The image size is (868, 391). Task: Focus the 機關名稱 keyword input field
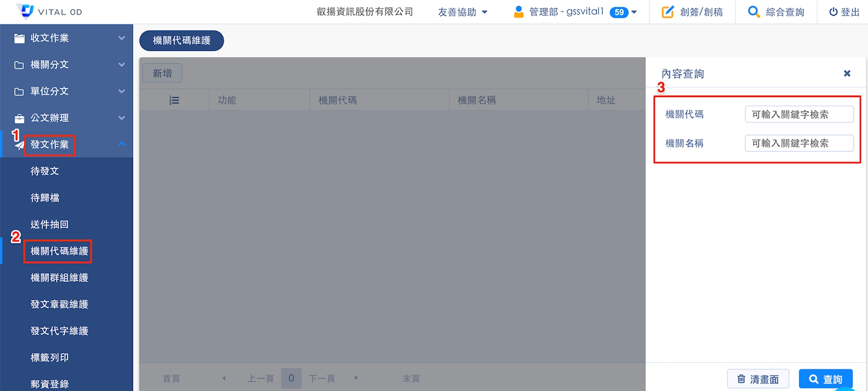pos(799,143)
